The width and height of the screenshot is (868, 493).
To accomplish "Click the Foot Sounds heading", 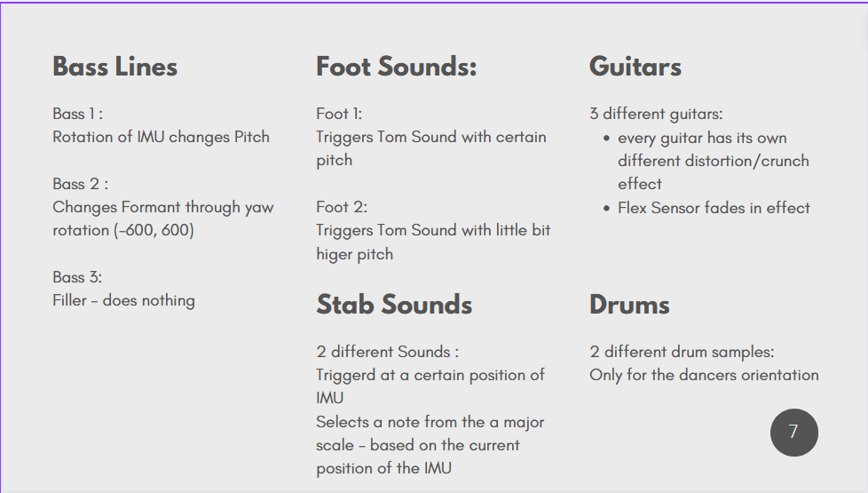I will click(x=396, y=67).
